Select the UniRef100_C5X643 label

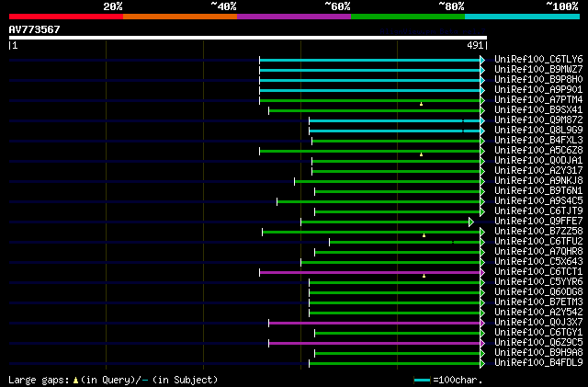(538, 262)
